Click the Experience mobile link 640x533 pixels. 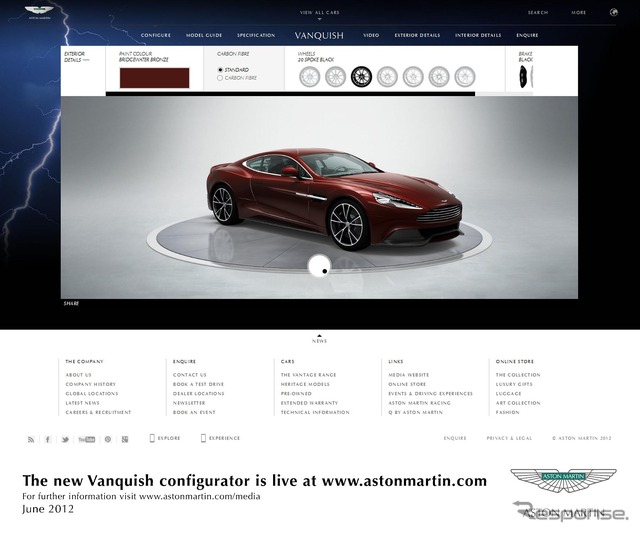pos(224,438)
